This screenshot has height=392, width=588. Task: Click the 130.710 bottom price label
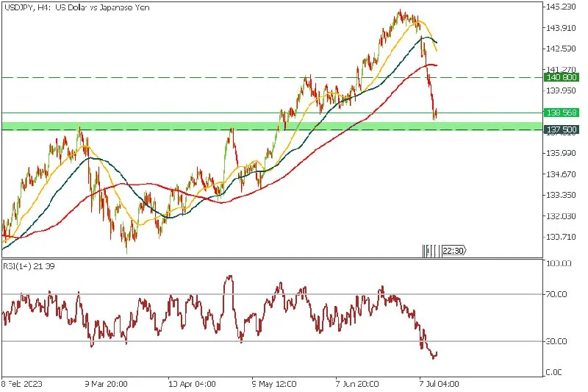[559, 237]
